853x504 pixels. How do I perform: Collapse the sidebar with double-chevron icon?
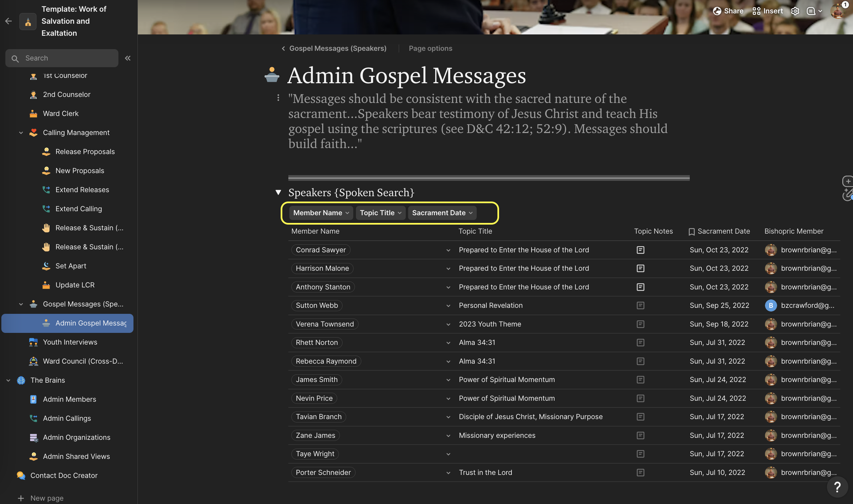point(128,58)
